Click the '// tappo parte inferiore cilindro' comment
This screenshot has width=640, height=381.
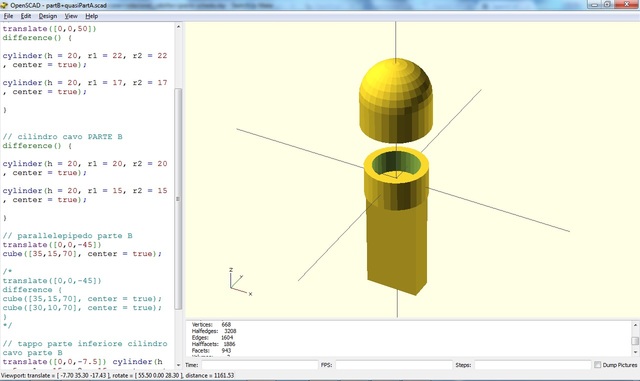[x=85, y=343]
